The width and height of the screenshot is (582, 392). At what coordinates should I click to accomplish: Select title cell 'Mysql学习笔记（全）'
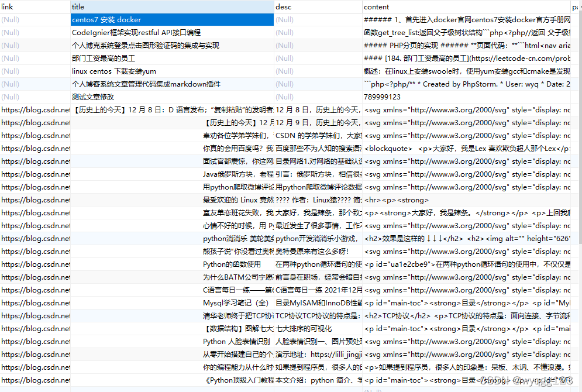pos(172,303)
